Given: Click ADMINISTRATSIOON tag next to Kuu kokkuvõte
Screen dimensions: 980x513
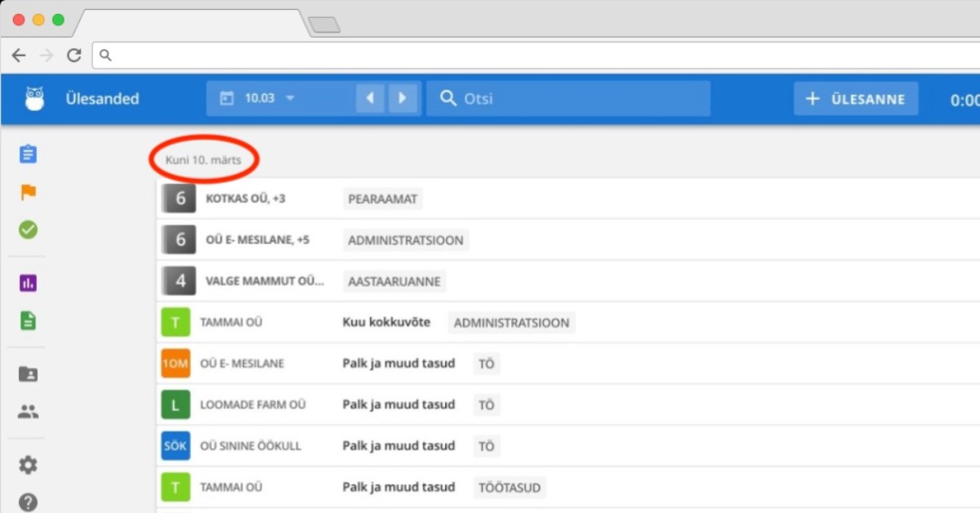Looking at the screenshot, I should (511, 323).
